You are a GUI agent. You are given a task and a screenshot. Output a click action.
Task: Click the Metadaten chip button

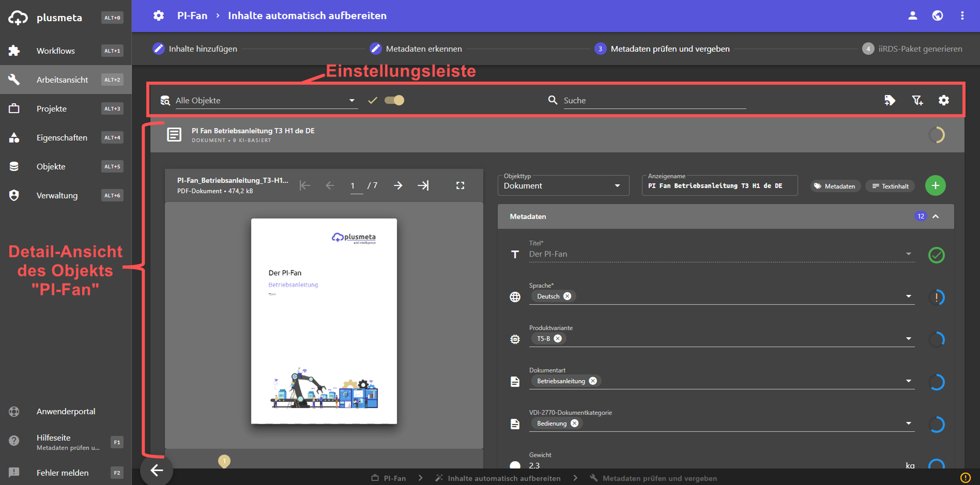click(835, 186)
